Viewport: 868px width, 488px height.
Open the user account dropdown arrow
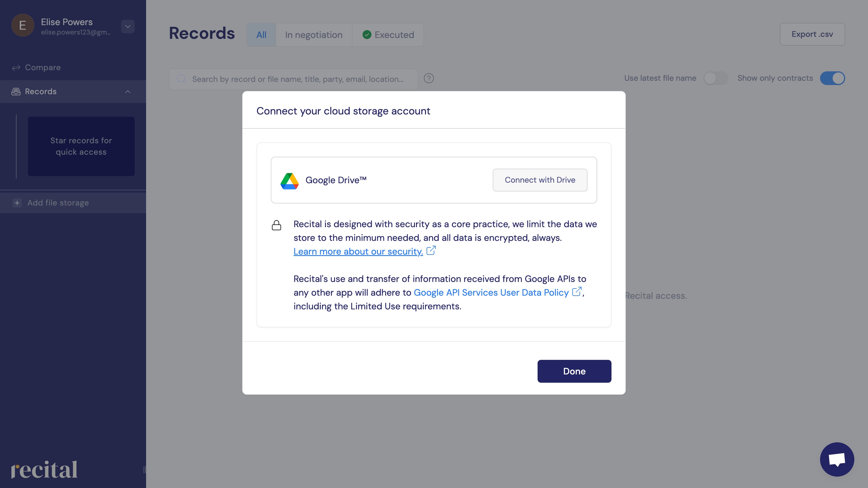pos(128,27)
